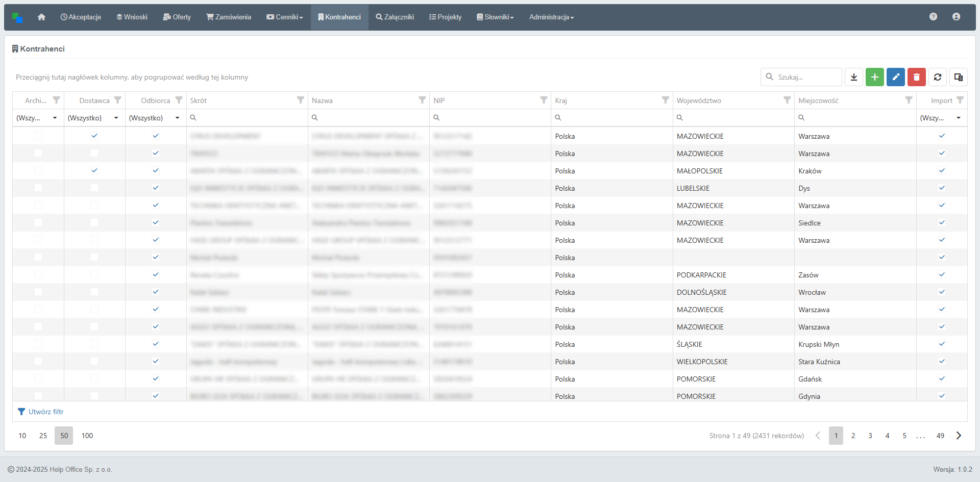The width and height of the screenshot is (980, 482).
Task: Open filter for Województwo column header
Action: pyautogui.click(x=787, y=100)
